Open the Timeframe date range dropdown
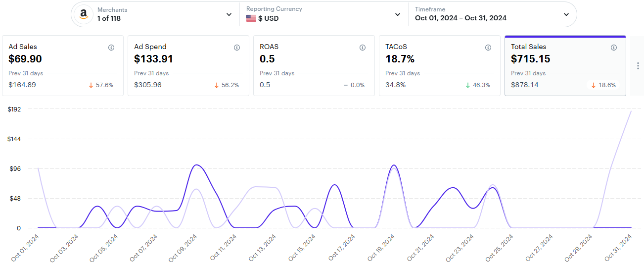This screenshot has width=644, height=267. click(566, 14)
